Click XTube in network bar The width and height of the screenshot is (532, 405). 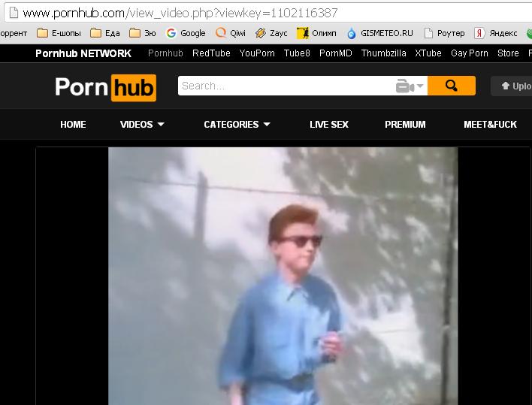[x=428, y=53]
